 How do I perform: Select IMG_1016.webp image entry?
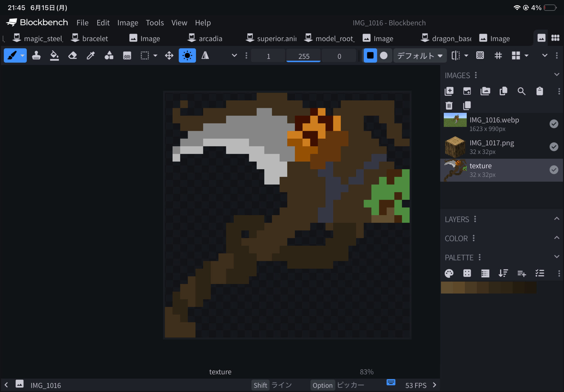click(x=502, y=124)
